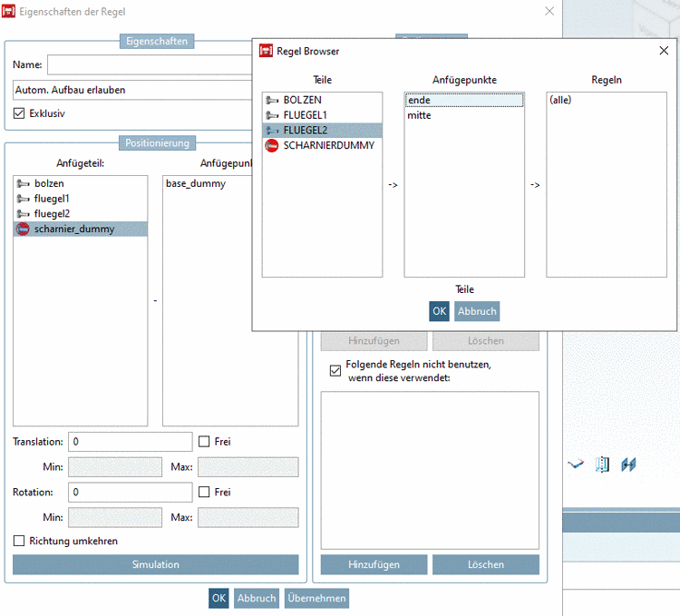The image size is (680, 616).
Task: Select 'SCHARNIERDUMMY' row in Teile list
Action: click(x=322, y=146)
